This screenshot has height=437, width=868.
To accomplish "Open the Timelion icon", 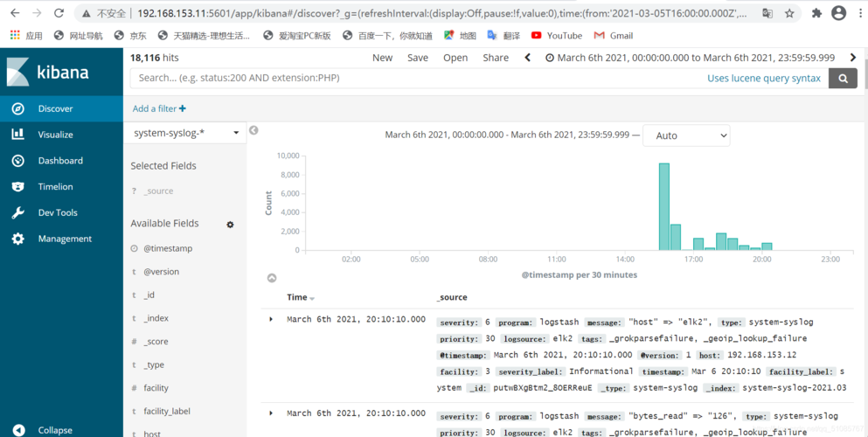I will click(17, 187).
